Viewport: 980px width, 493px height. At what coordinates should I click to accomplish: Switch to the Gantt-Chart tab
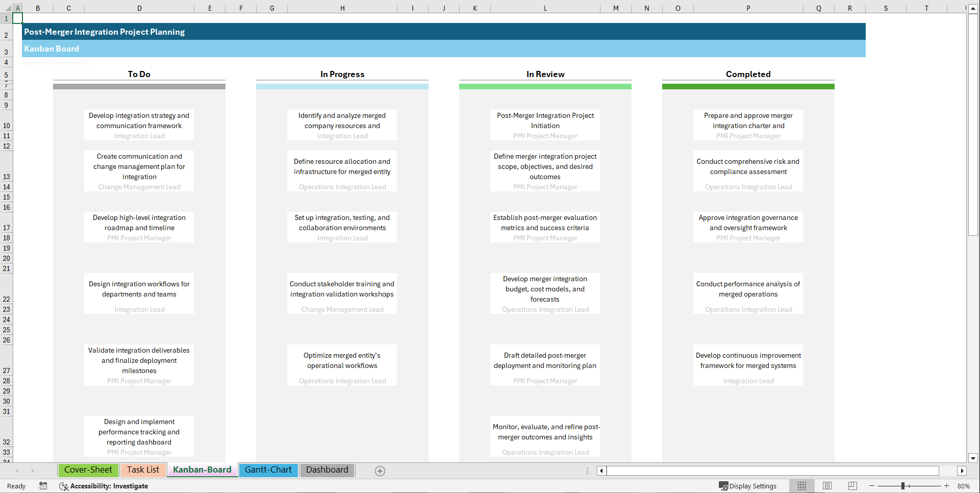pyautogui.click(x=268, y=470)
